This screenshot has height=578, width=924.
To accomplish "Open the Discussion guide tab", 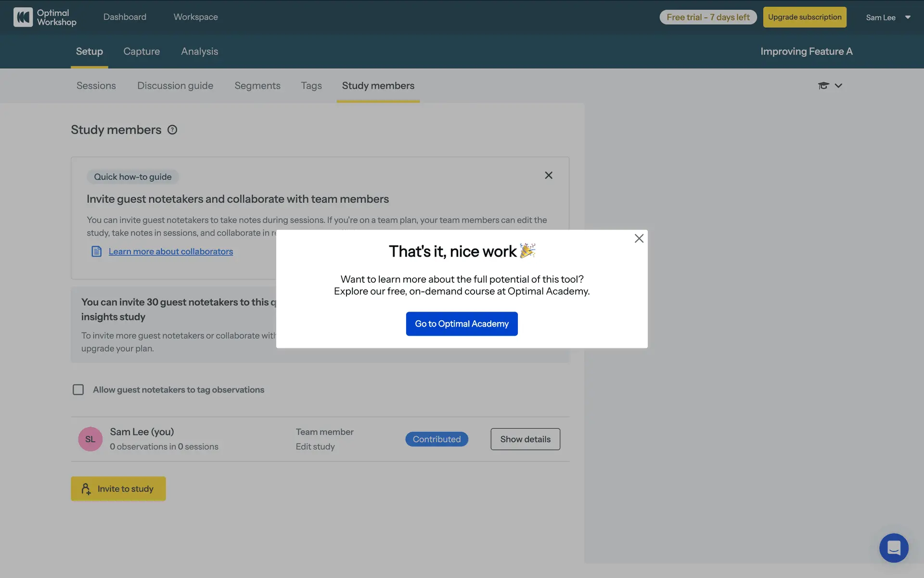I will pyautogui.click(x=175, y=86).
